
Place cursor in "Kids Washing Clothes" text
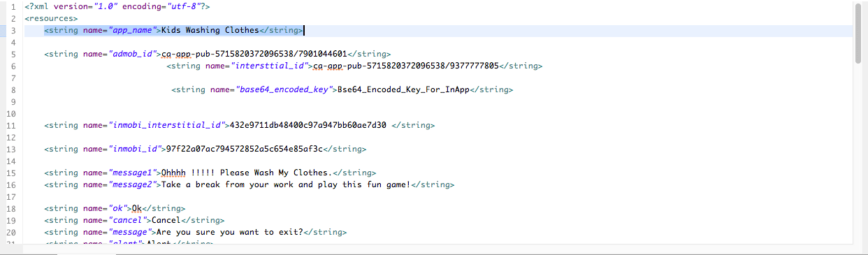pos(210,30)
